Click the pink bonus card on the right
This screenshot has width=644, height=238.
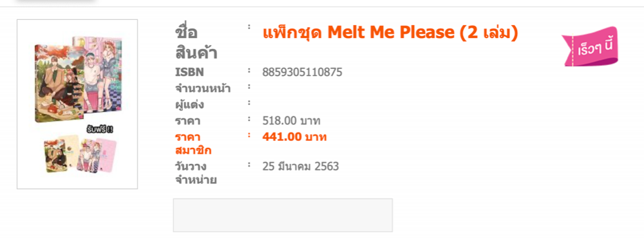pos(106,154)
